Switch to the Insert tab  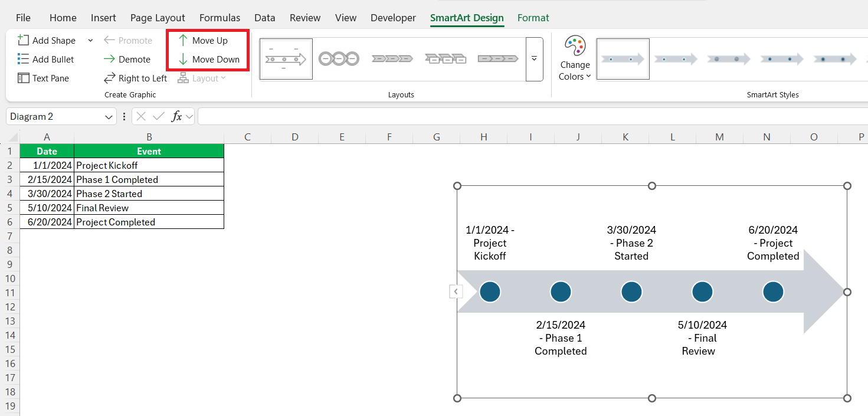[x=103, y=18]
